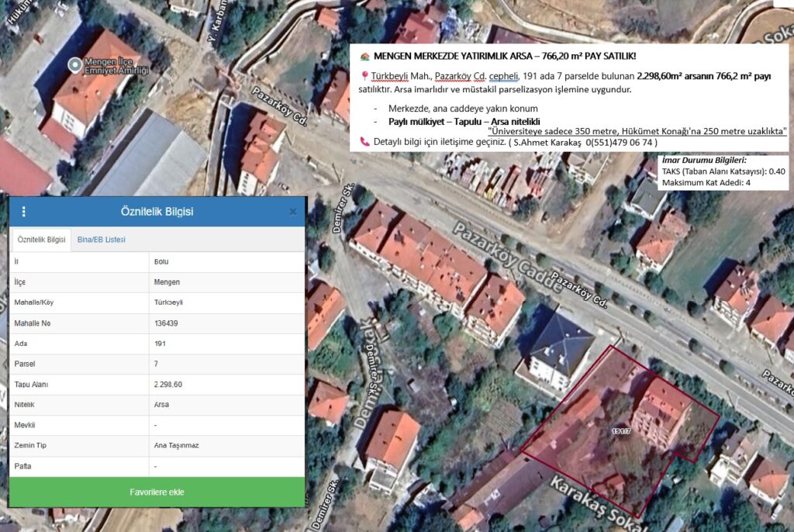
Task: Click the house icon beside the listing title
Action: 364,57
